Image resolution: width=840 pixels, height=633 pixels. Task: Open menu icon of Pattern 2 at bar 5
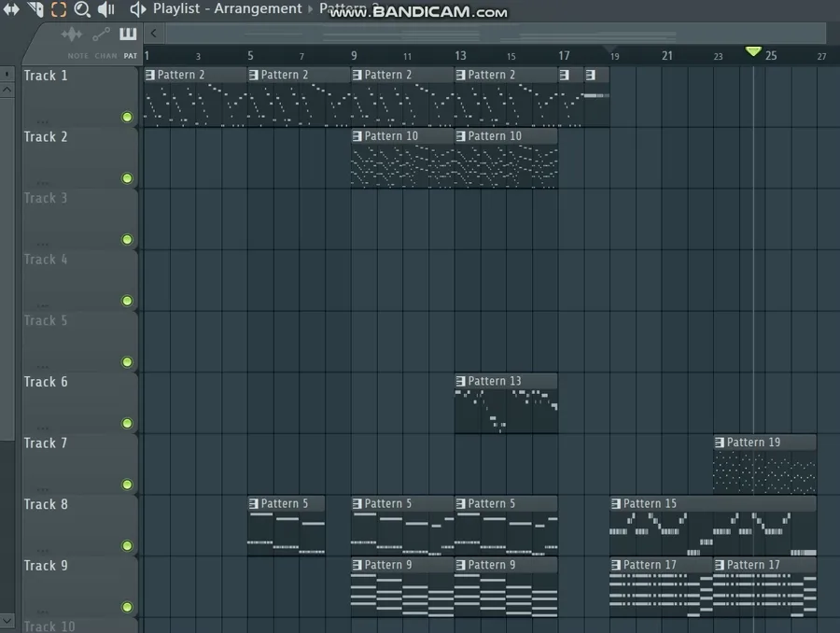click(253, 75)
